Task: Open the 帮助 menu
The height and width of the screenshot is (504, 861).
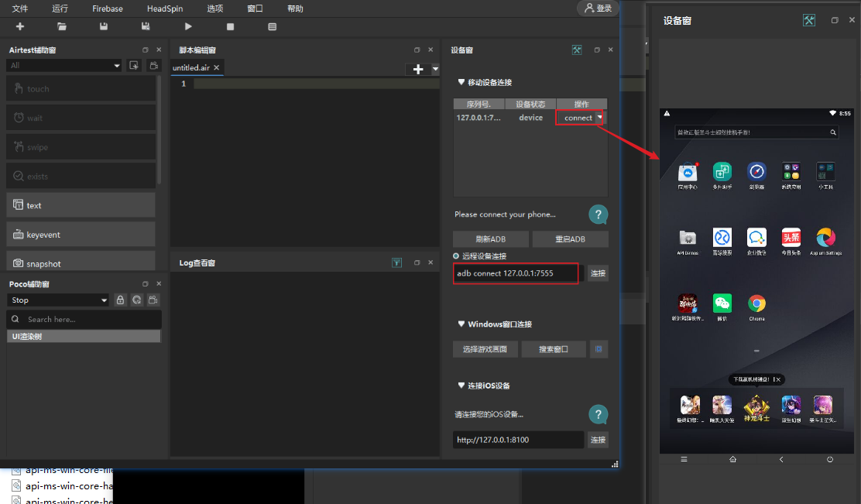Action: (295, 9)
